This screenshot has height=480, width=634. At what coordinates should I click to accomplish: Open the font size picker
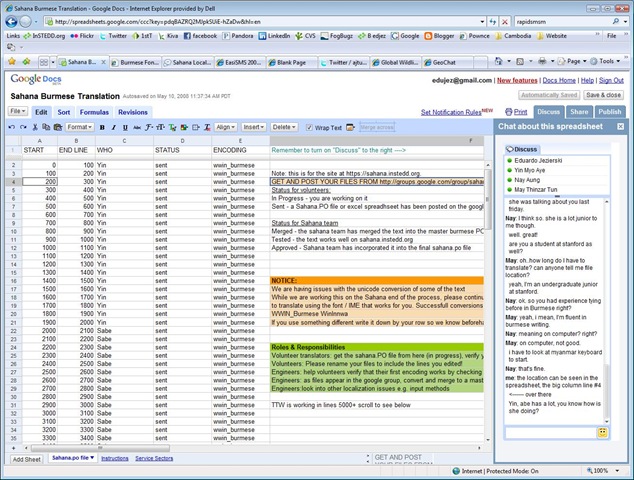pyautogui.click(x=161, y=127)
